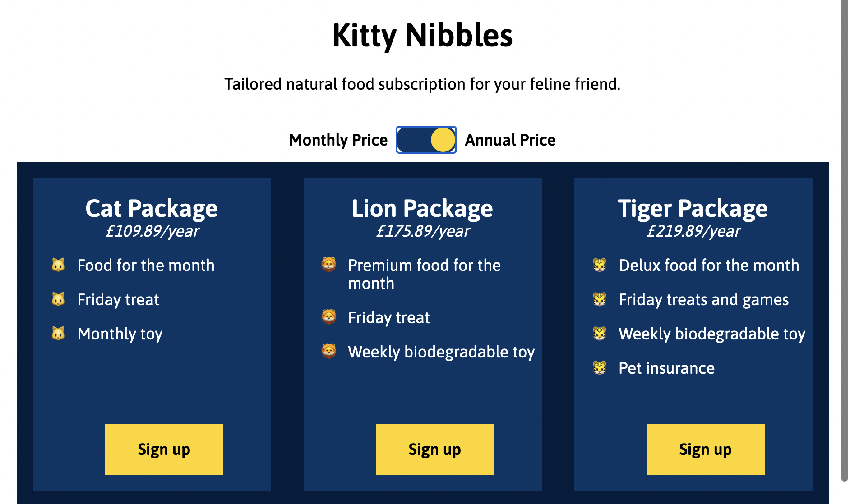The width and height of the screenshot is (850, 504).
Task: Click cat emoji beside Food for the month
Action: [x=58, y=265]
